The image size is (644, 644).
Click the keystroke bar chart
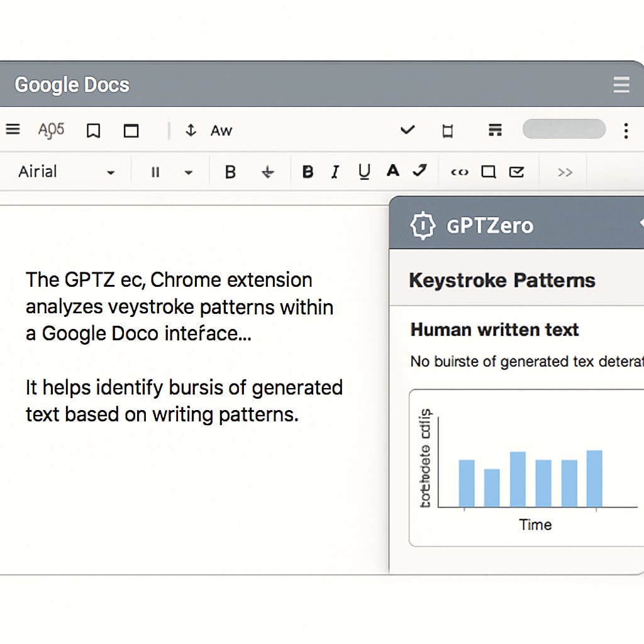(x=527, y=468)
